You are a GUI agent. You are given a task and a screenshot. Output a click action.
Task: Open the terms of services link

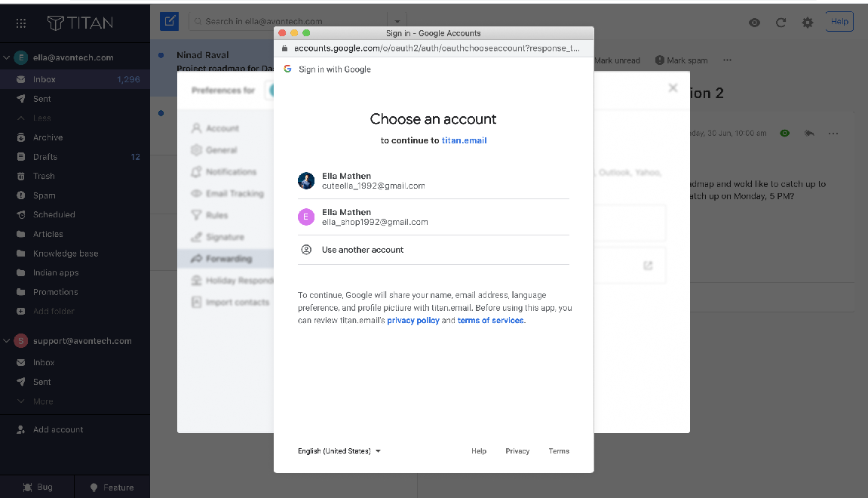pos(490,320)
